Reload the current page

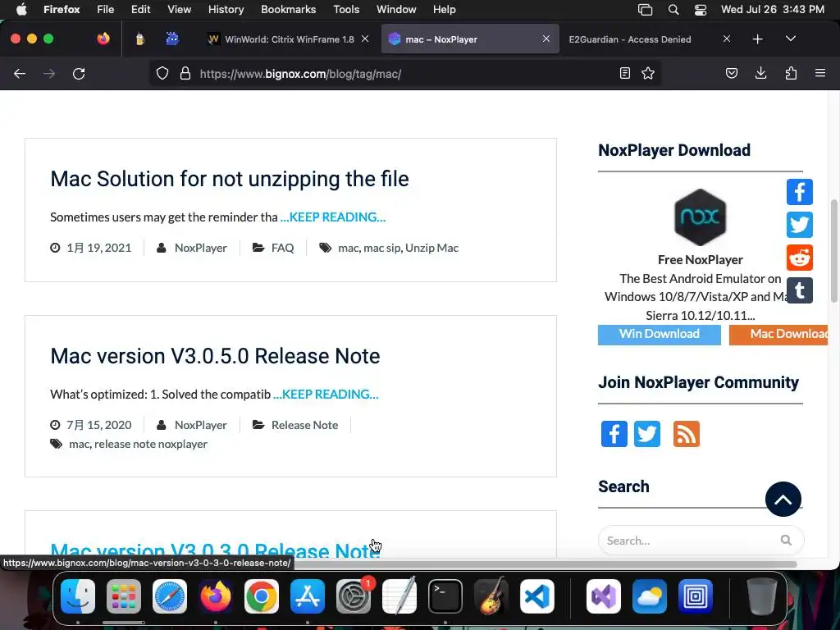point(79,73)
